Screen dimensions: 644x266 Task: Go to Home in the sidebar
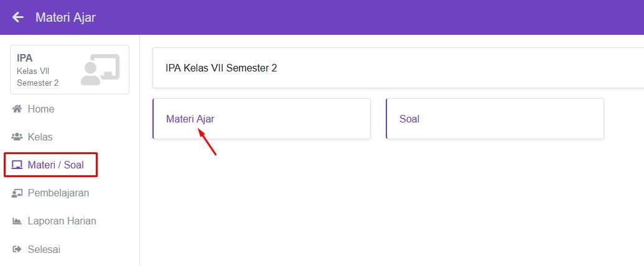click(41, 109)
